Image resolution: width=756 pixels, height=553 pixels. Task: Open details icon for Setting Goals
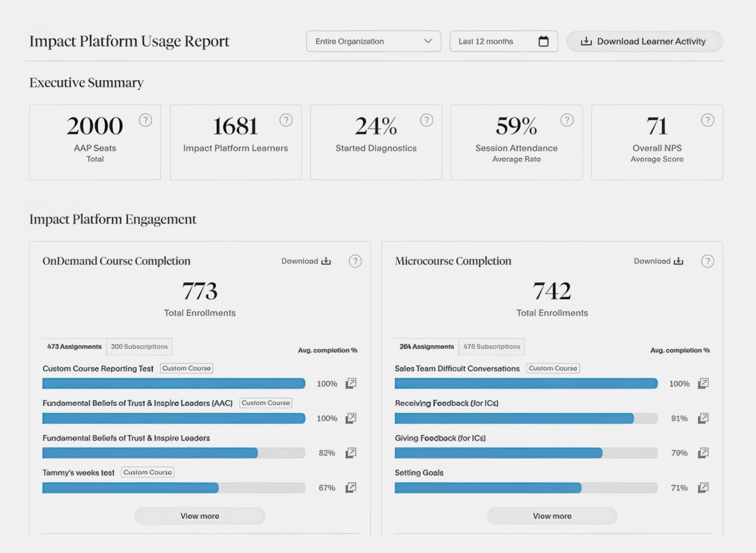(703, 487)
